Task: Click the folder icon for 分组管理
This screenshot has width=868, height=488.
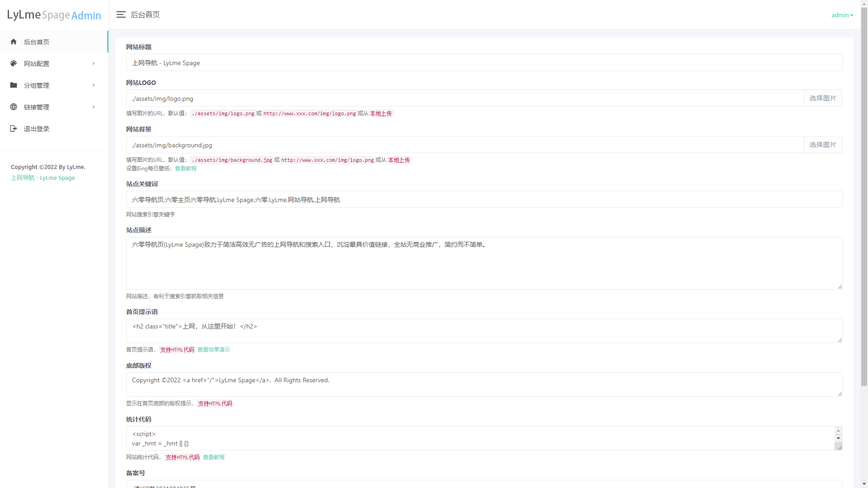Action: tap(14, 85)
